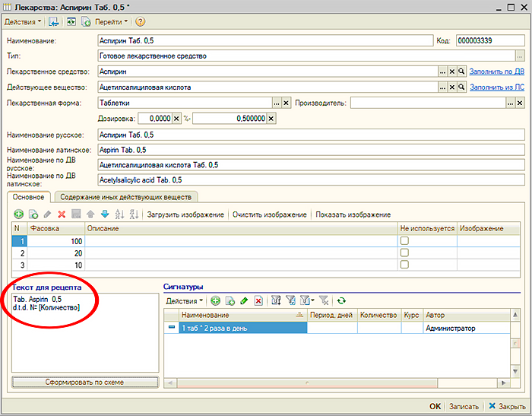This screenshot has height=416, width=532.
Task: Click red delete row icon in Основное toolbar
Action: (62, 215)
